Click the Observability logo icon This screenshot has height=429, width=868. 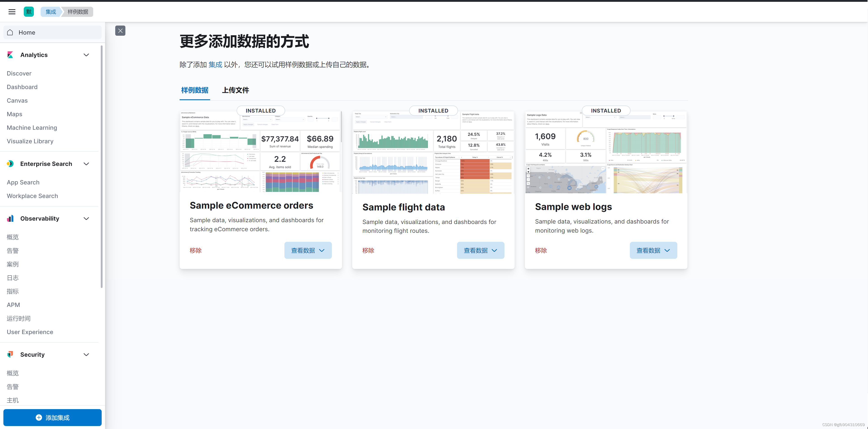10,218
